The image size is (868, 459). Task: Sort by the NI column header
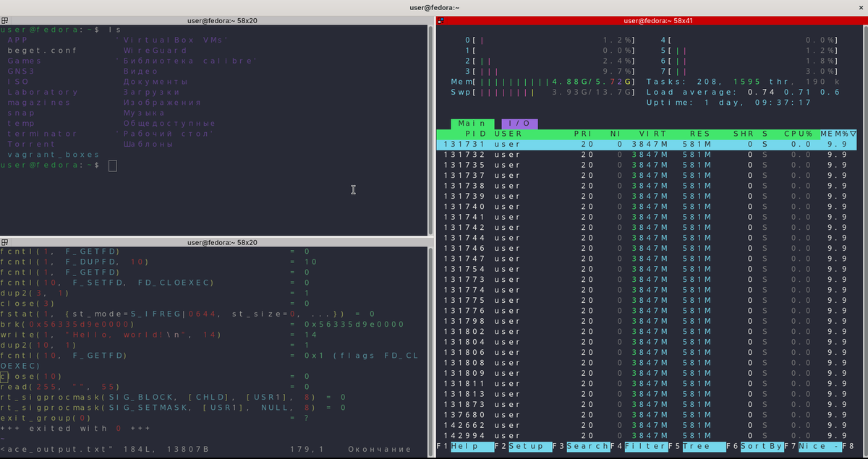[x=616, y=134]
